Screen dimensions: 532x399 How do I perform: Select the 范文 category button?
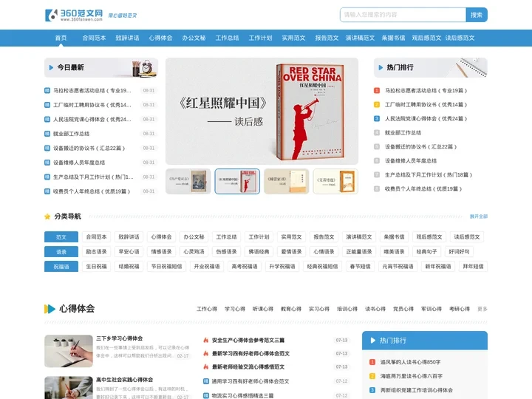61,237
